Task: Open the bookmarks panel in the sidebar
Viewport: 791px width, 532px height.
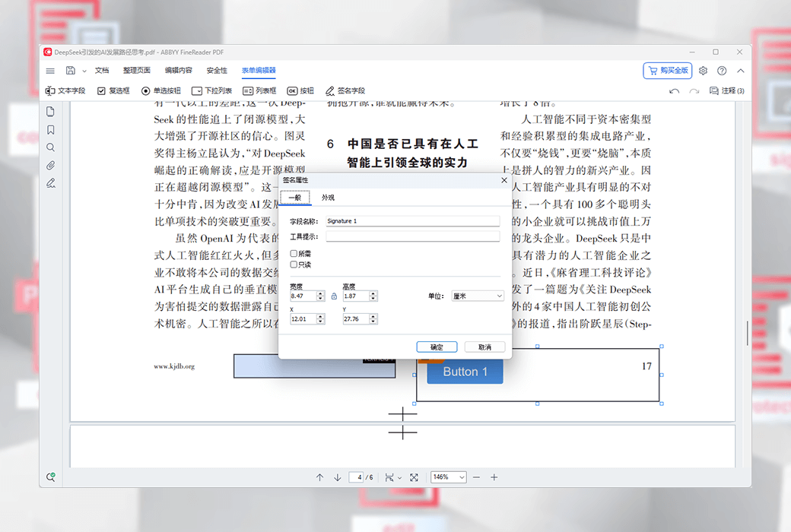Action: 51,130
